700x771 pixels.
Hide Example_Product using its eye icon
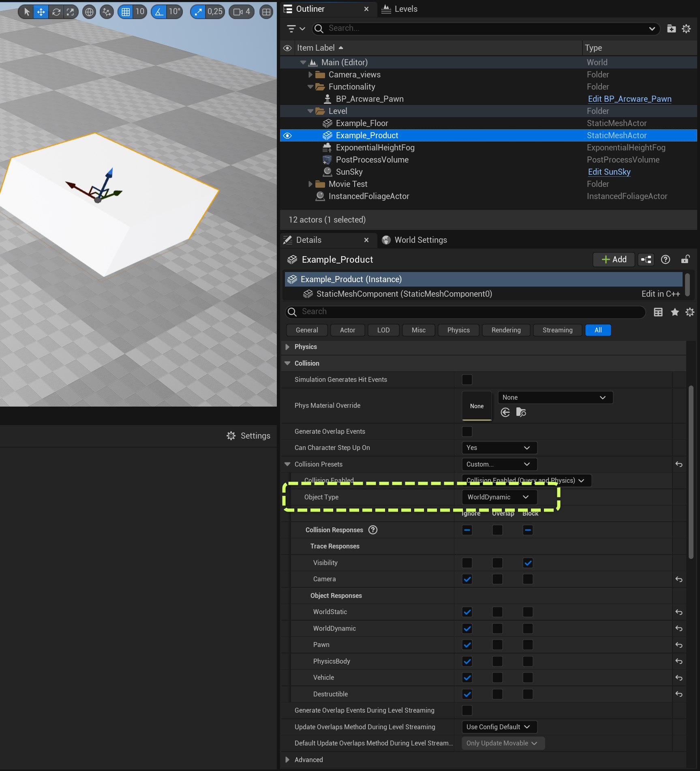point(287,135)
